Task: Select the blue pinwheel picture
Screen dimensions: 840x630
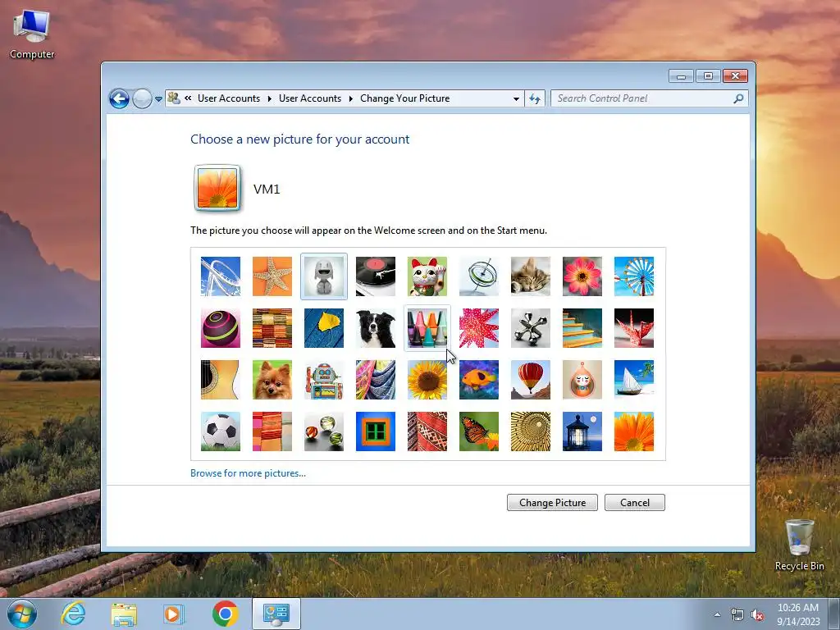Action: (634, 276)
